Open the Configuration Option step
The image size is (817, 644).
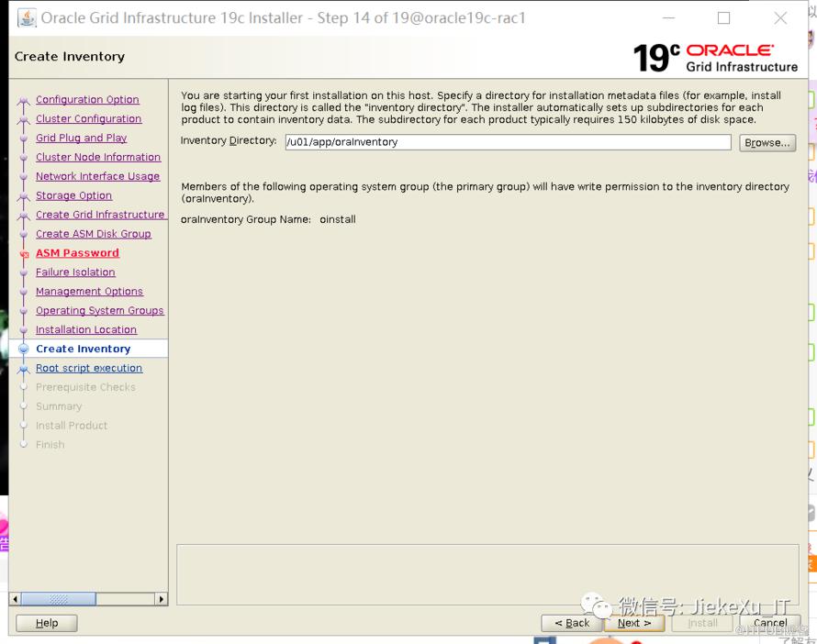coord(87,100)
